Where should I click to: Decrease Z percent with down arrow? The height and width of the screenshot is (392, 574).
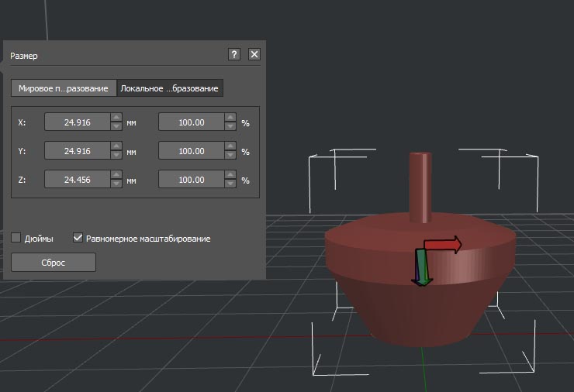point(230,184)
